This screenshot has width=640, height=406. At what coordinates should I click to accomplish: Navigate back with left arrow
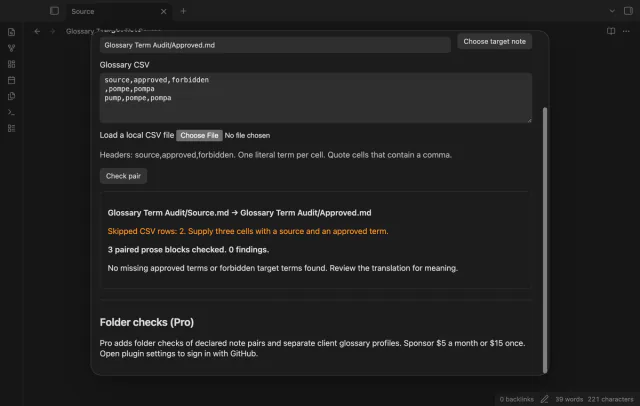coord(37,31)
